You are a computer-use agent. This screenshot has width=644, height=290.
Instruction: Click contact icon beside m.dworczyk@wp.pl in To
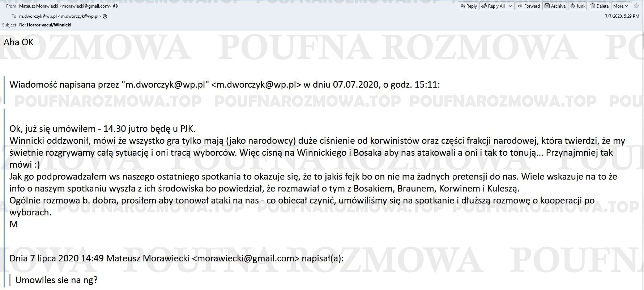point(105,16)
